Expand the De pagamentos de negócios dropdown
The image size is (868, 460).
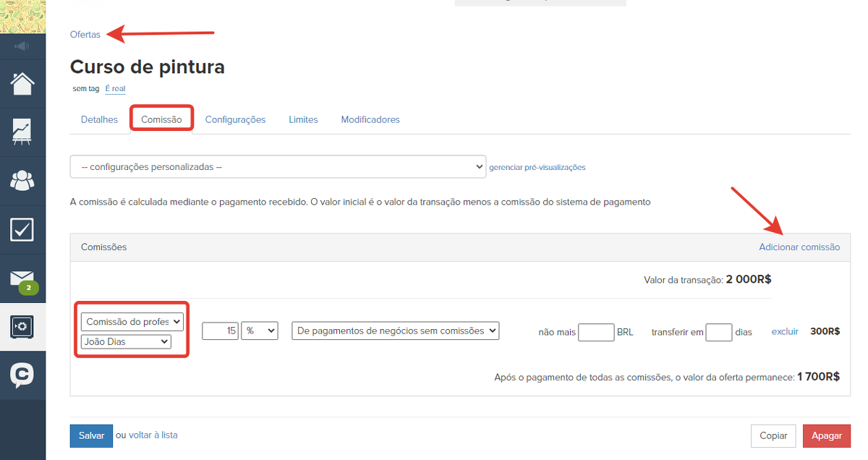(x=396, y=331)
